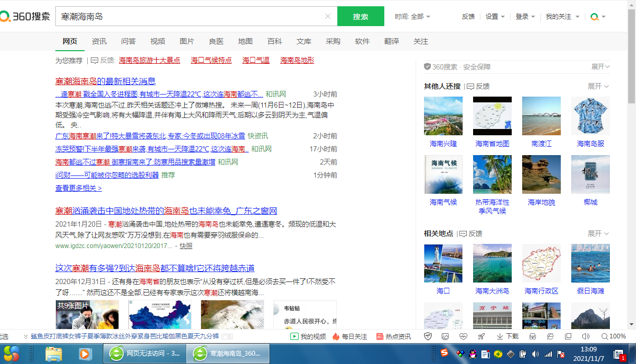
Task: Open result 寒潮汹涌袭击中国地处热带的海南岛也未能幸免
Action: [166, 211]
